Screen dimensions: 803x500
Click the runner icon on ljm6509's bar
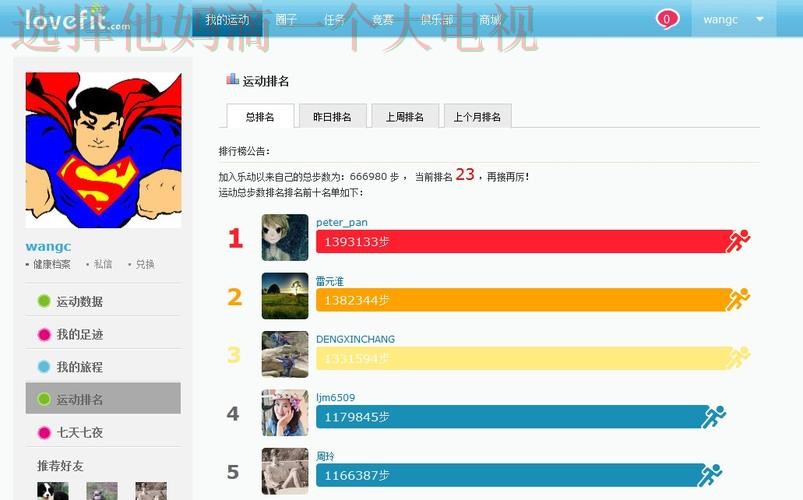coord(713,417)
